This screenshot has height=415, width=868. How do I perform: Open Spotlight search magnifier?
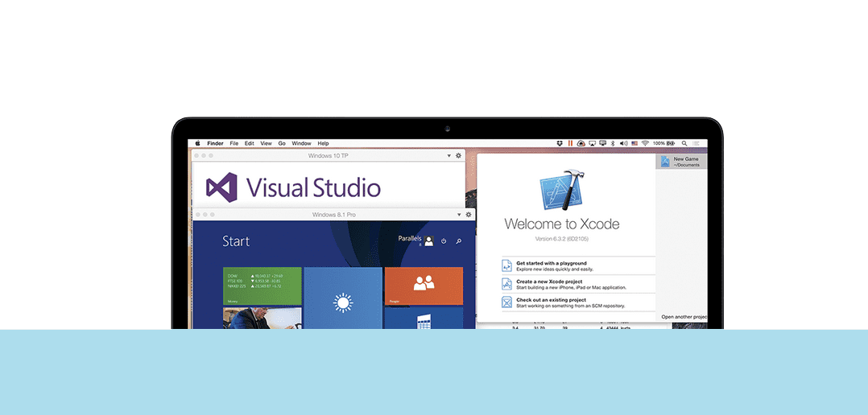coord(684,143)
